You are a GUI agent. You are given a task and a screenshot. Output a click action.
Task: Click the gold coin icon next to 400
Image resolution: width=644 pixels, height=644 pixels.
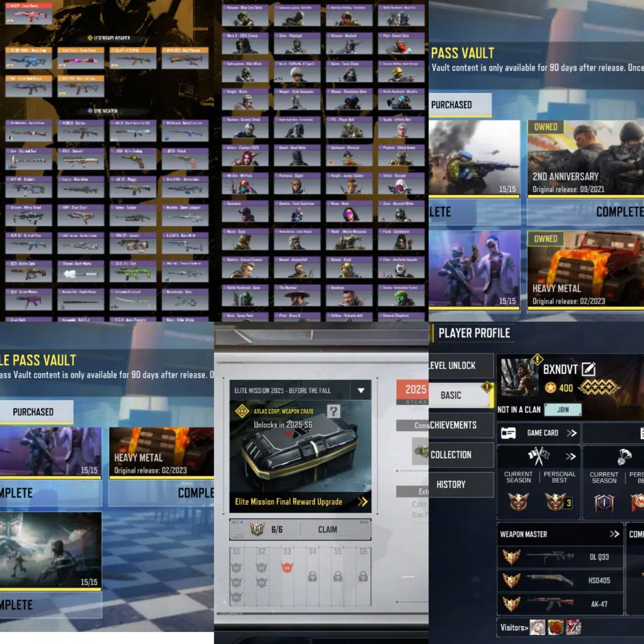[550, 388]
